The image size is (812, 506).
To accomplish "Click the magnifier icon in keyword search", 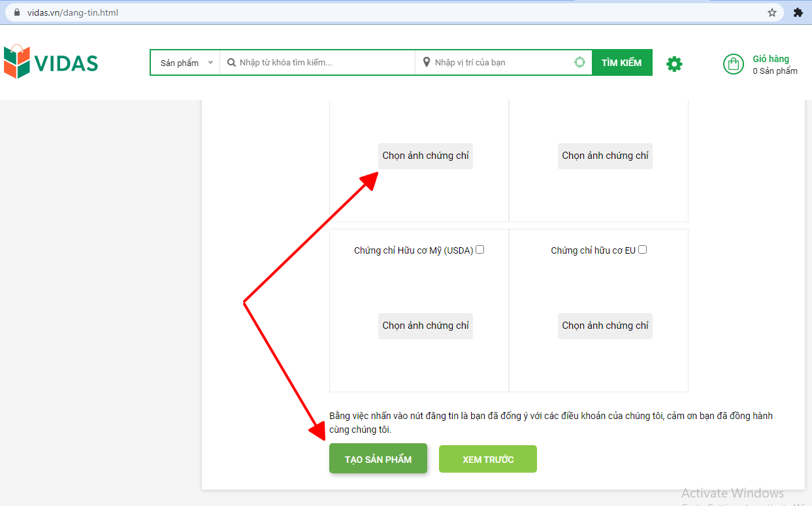I will pyautogui.click(x=231, y=63).
